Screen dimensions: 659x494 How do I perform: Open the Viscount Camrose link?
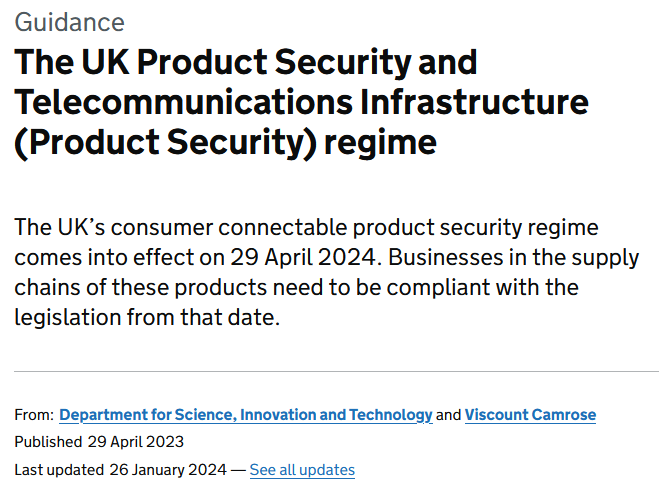[x=530, y=415]
